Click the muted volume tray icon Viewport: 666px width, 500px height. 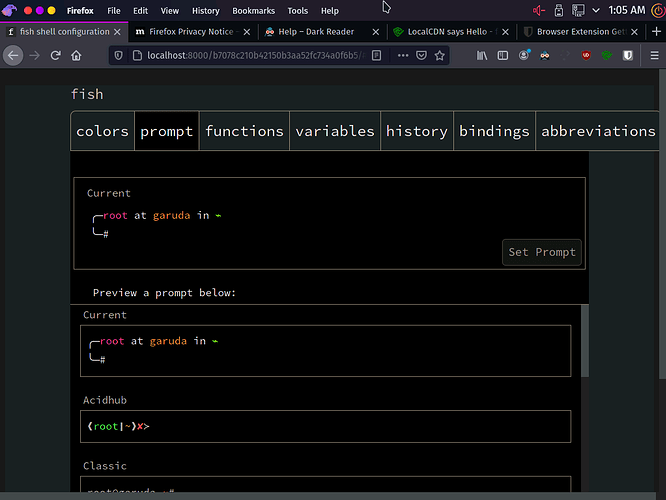click(x=539, y=10)
